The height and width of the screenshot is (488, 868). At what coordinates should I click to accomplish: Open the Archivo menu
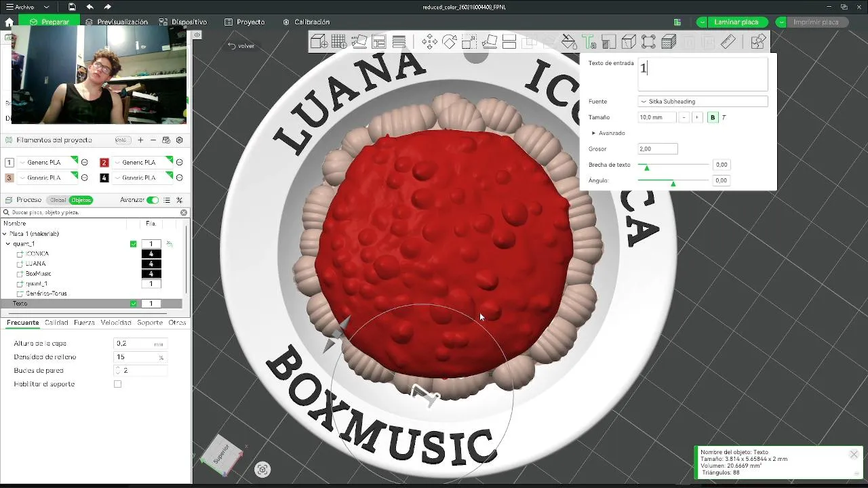click(x=20, y=7)
